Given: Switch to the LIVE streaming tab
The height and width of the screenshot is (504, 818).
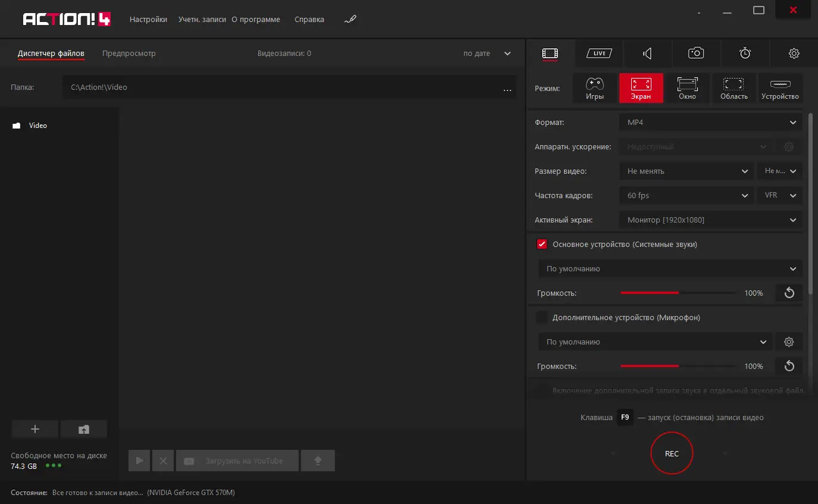Looking at the screenshot, I should [x=599, y=54].
